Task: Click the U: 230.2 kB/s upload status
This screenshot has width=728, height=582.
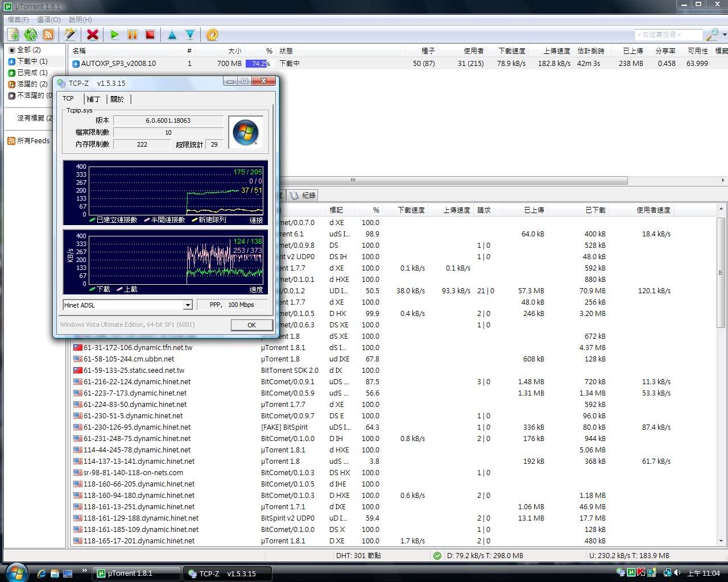Action: tap(629, 556)
